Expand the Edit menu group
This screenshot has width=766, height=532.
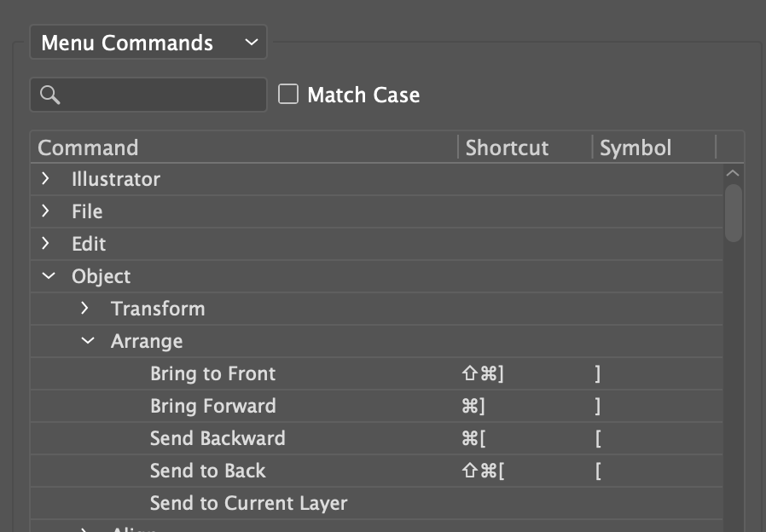point(46,244)
